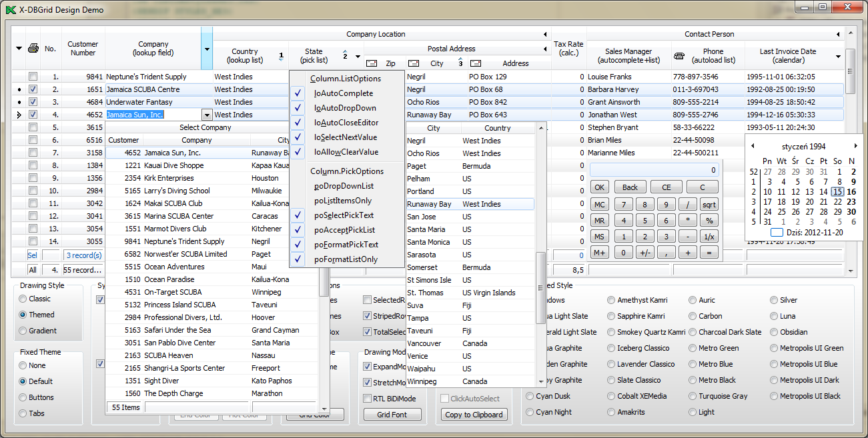The height and width of the screenshot is (438, 868).
Task: Check the row 1 selection checkbox
Action: pos(33,77)
